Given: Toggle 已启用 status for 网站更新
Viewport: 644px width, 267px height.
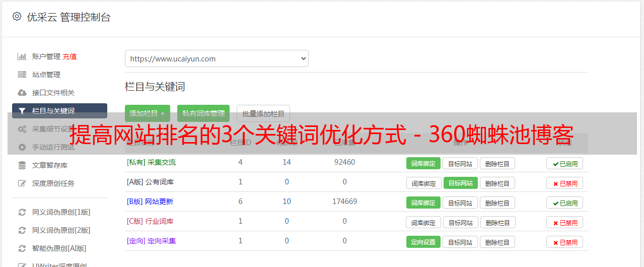Looking at the screenshot, I should (565, 203).
